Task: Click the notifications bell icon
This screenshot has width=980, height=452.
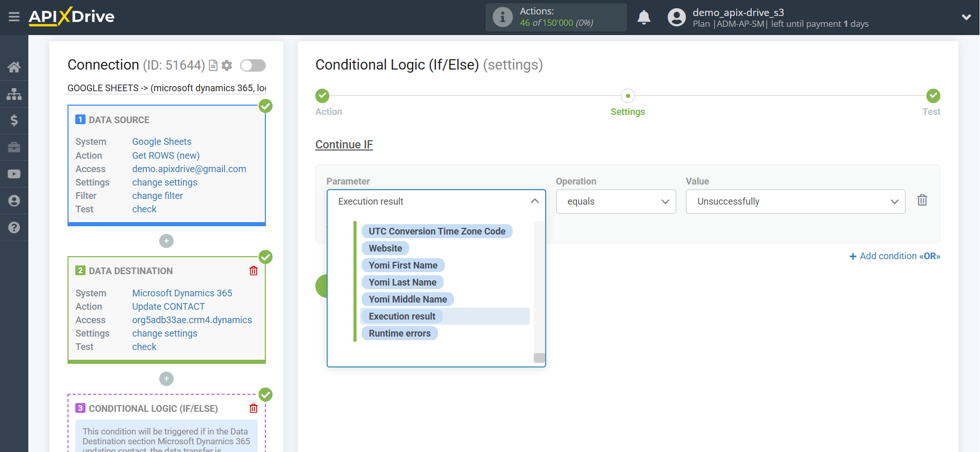Action: [644, 17]
